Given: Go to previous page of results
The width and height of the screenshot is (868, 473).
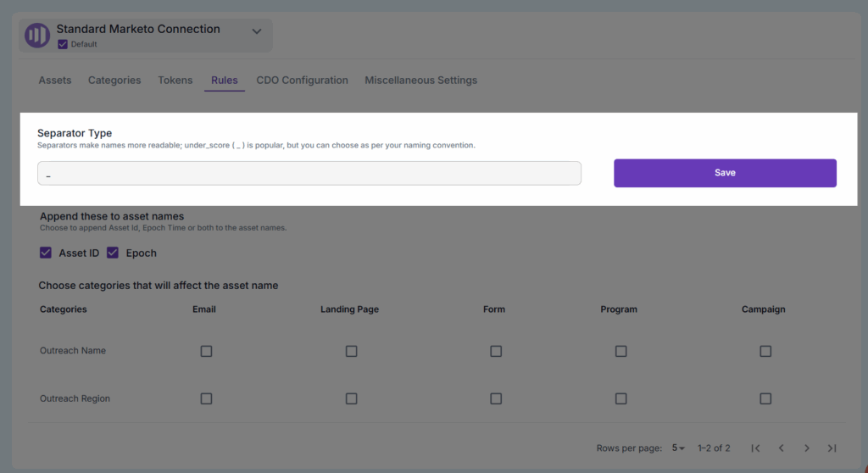Looking at the screenshot, I should (781, 448).
